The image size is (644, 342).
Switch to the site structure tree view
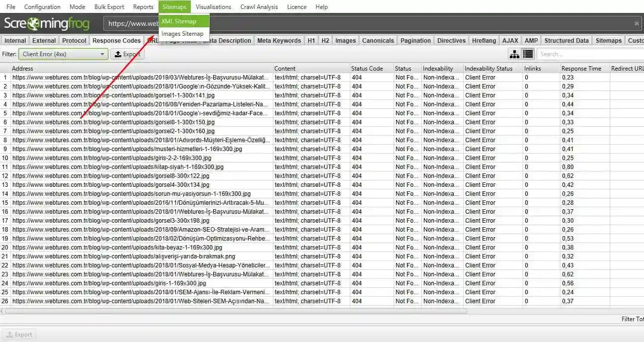point(515,54)
